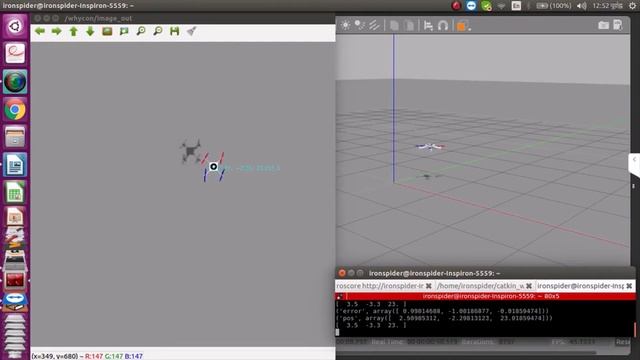Switch to the roscore terminal tab

[x=380, y=286]
